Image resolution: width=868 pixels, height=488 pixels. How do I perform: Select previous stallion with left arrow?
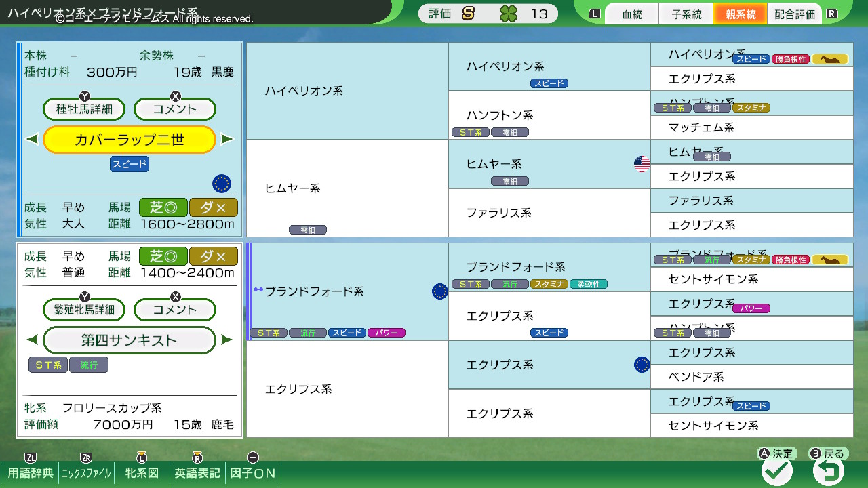[x=33, y=140]
